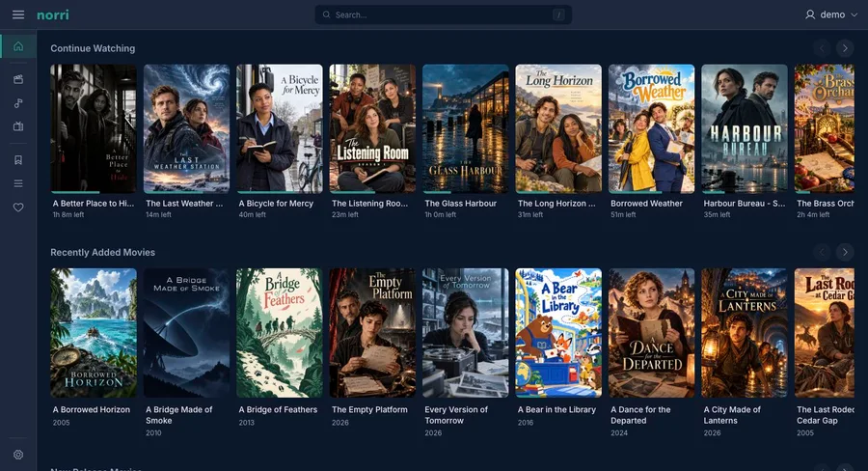Resume The Long Horizon poster
Viewport: 868px width, 471px height.
click(558, 128)
